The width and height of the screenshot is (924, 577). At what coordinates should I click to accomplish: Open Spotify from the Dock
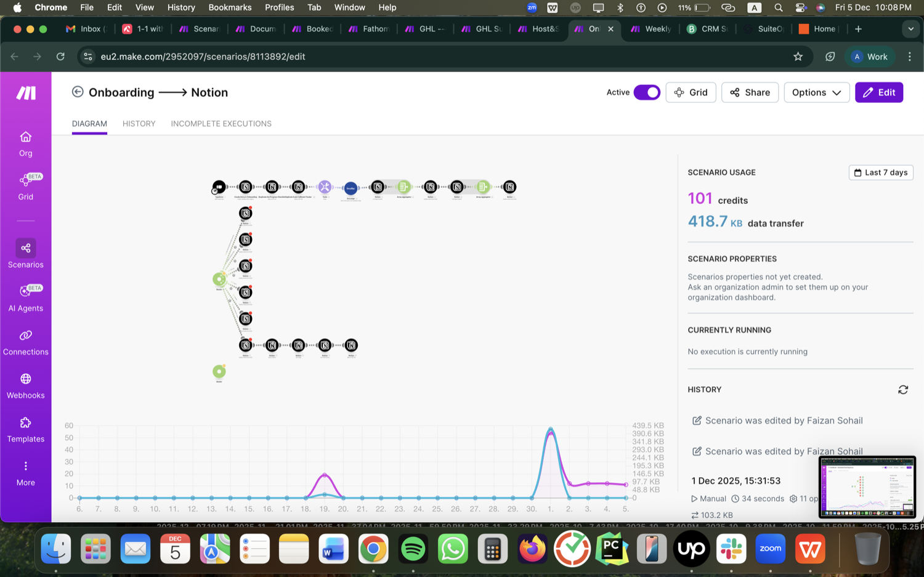point(413,548)
